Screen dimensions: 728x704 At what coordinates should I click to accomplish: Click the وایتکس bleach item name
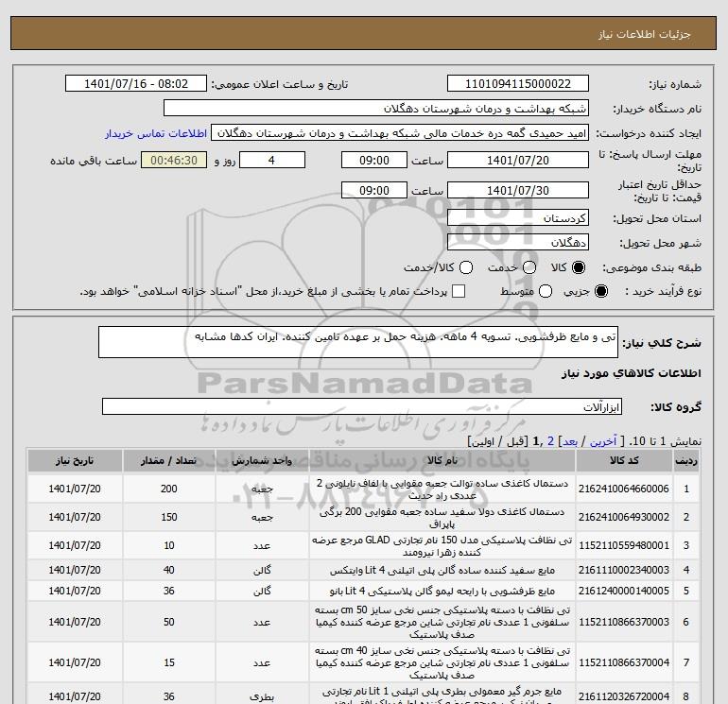point(442,571)
